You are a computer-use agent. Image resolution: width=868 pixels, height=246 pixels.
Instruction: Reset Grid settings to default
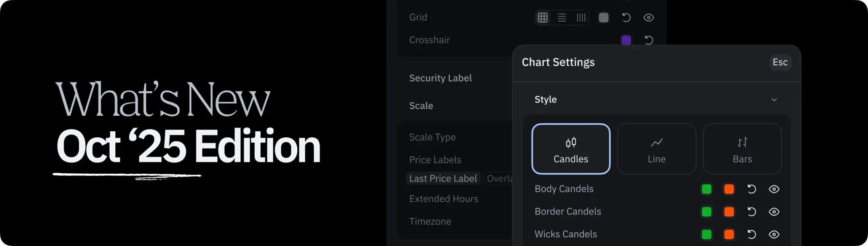point(626,18)
